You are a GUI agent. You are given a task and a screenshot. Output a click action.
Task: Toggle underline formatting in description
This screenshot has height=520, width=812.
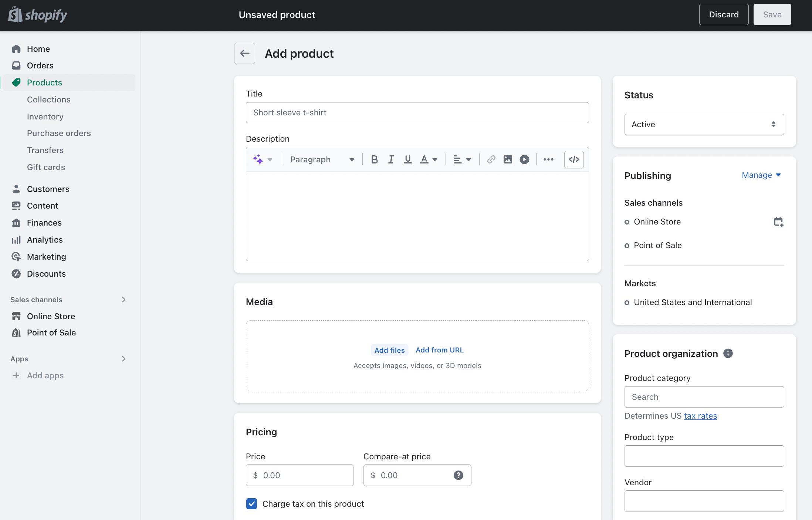pos(407,159)
